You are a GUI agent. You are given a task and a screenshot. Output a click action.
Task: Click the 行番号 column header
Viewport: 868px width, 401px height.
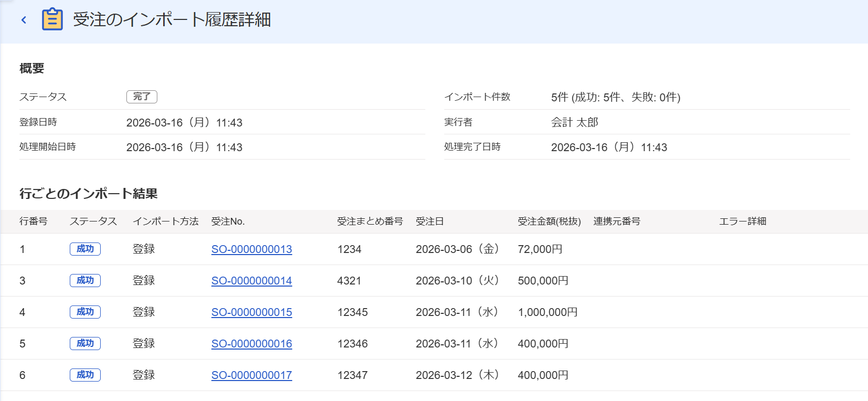(34, 221)
